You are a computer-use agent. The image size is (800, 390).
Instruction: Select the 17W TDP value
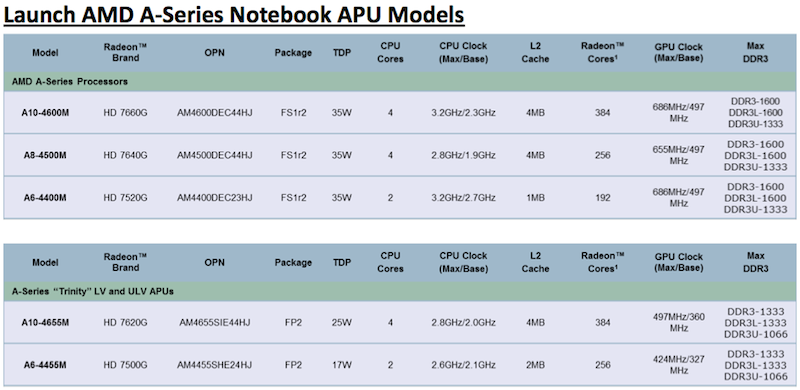(x=342, y=365)
